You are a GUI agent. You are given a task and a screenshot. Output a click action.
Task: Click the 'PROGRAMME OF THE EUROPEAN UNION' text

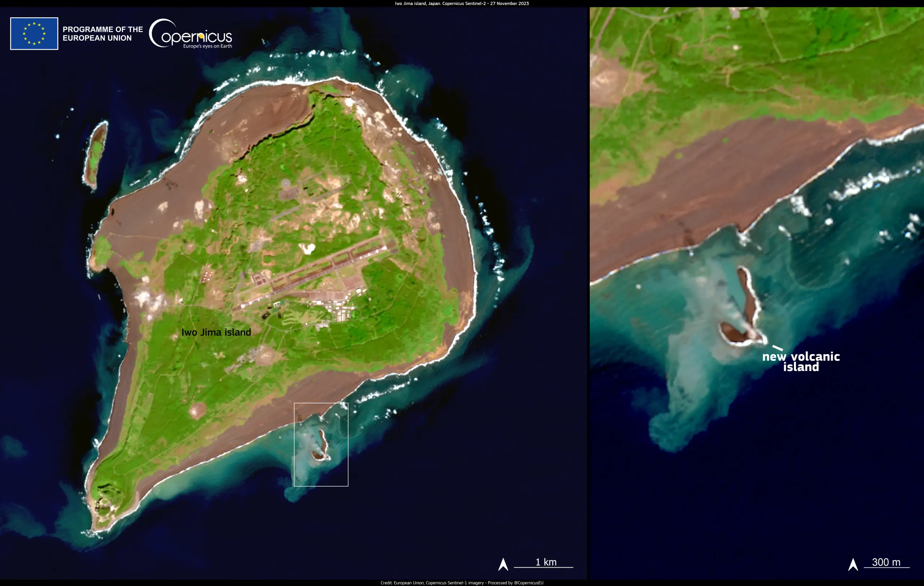pyautogui.click(x=102, y=33)
